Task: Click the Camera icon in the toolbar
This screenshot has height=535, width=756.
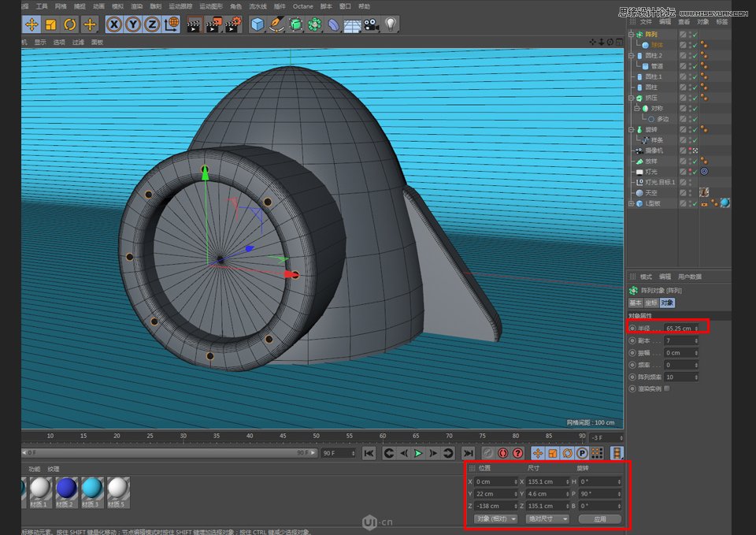Action: (373, 24)
